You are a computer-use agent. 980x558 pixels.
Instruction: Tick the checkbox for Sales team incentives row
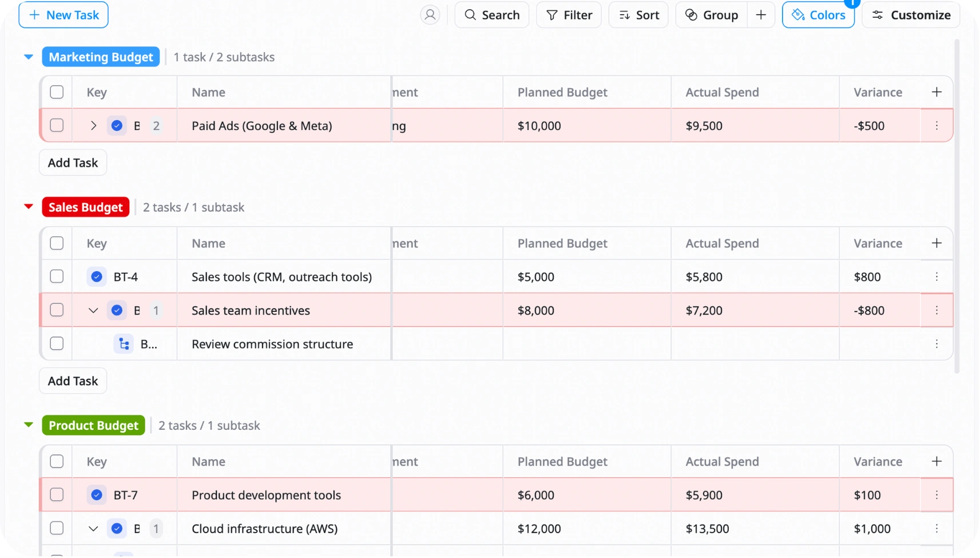[x=57, y=310]
